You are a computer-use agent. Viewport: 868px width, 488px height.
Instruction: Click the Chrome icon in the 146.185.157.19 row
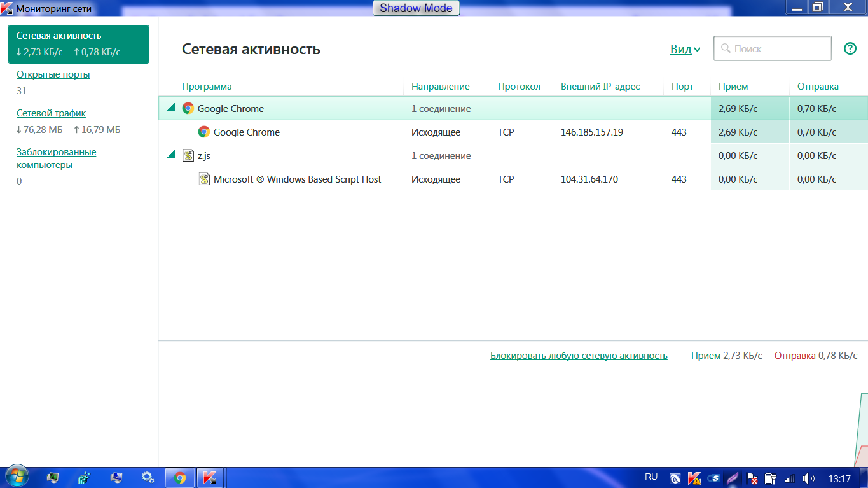pyautogui.click(x=203, y=132)
